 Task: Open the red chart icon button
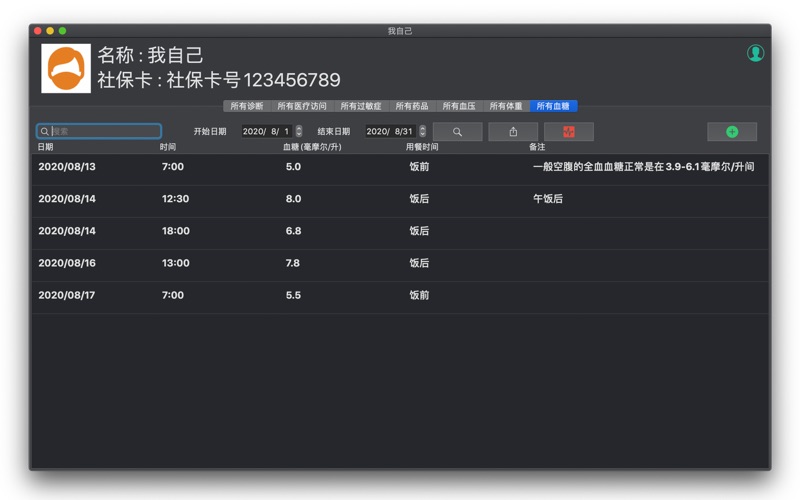pos(568,132)
